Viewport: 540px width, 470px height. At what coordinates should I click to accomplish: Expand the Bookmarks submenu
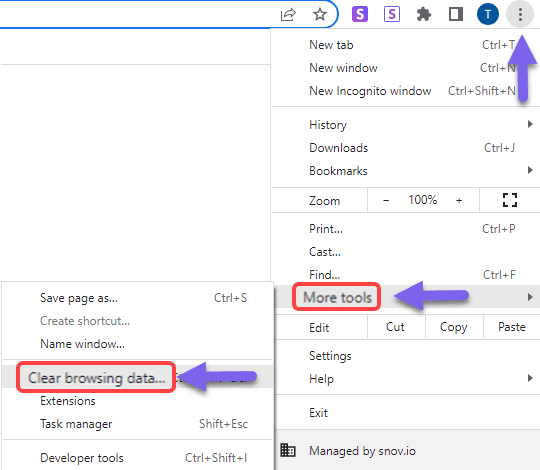[x=406, y=171]
